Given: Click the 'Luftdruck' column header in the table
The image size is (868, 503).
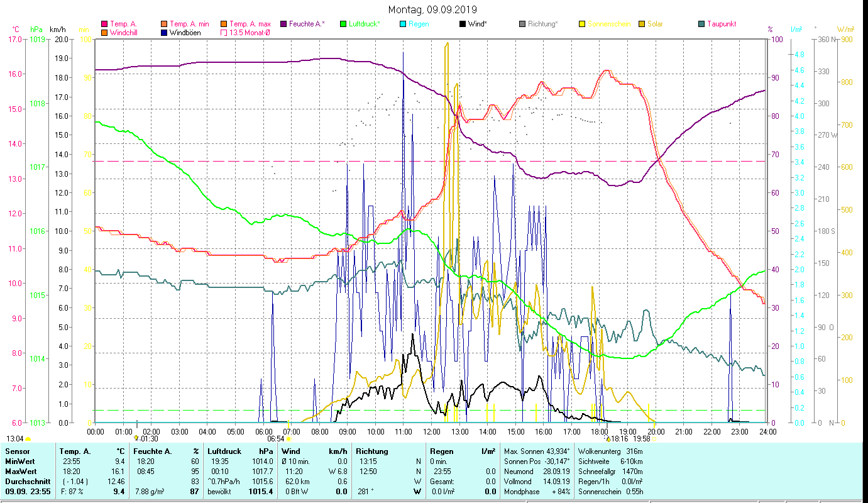Looking at the screenshot, I should coord(224,451).
